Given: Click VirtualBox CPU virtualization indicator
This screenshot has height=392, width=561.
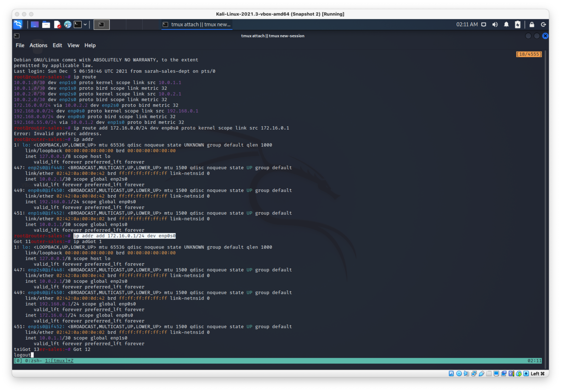Looking at the screenshot, I should tap(511, 373).
